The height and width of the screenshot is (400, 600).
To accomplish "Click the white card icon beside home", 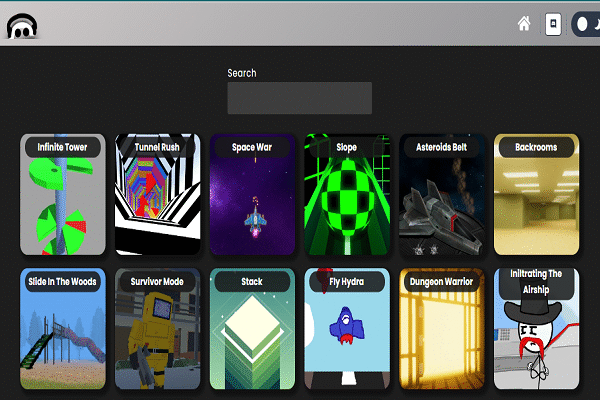I will [552, 24].
